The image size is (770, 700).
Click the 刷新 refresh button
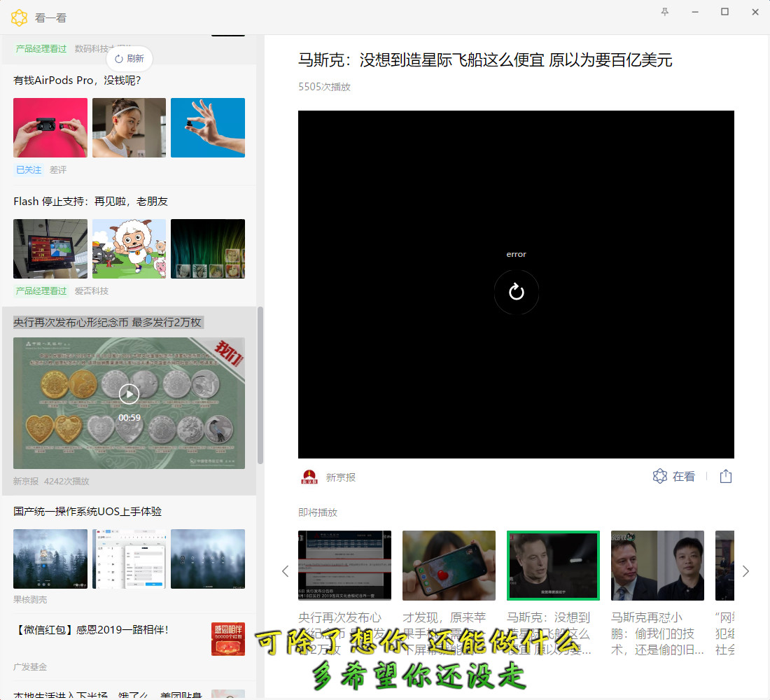click(x=129, y=59)
